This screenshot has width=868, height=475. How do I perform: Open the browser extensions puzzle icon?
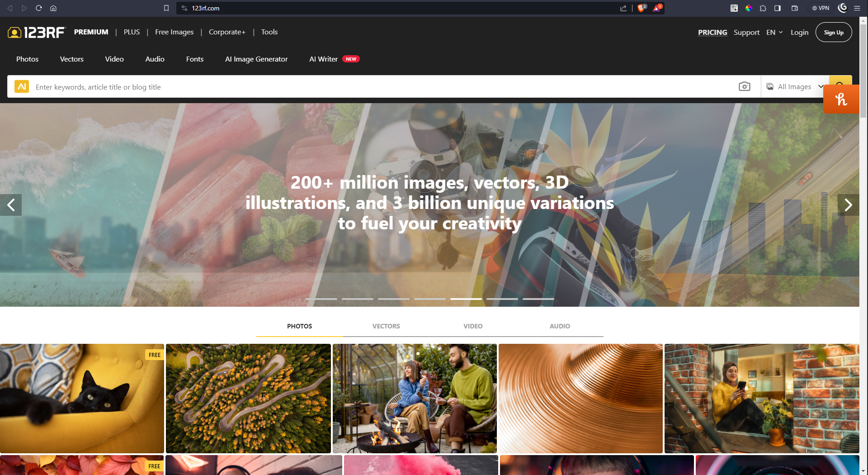click(x=763, y=8)
